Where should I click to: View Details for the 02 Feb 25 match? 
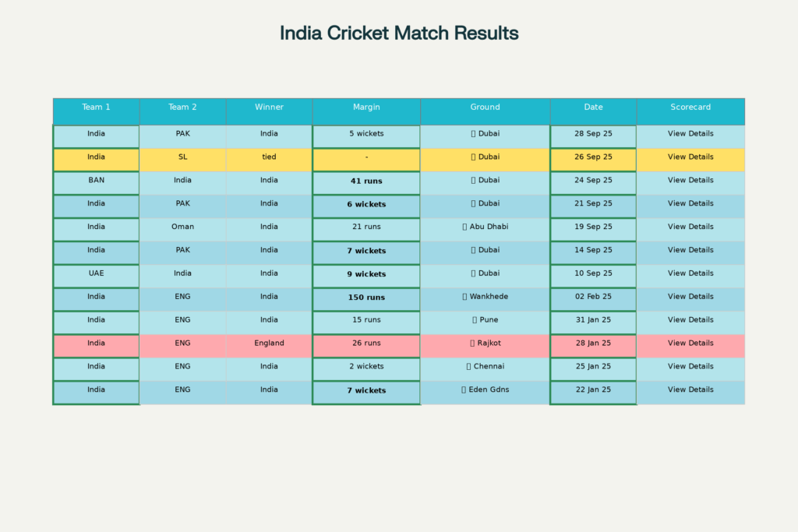690,297
